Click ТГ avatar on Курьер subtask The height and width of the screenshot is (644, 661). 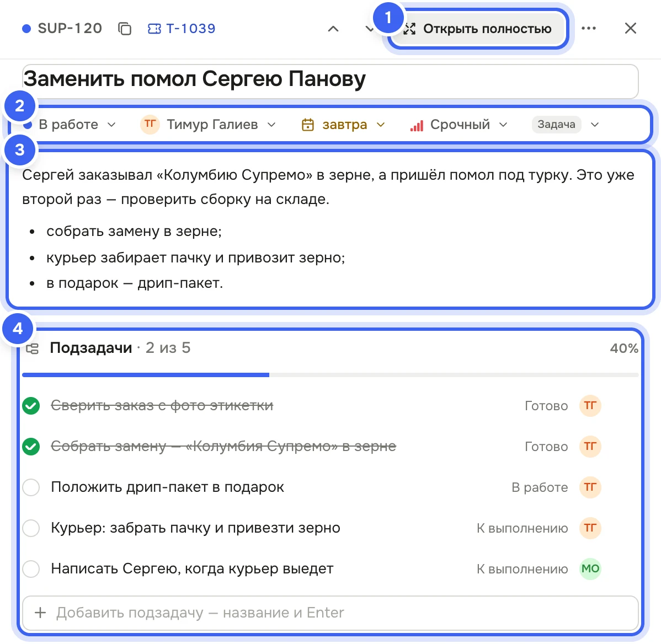coord(590,528)
